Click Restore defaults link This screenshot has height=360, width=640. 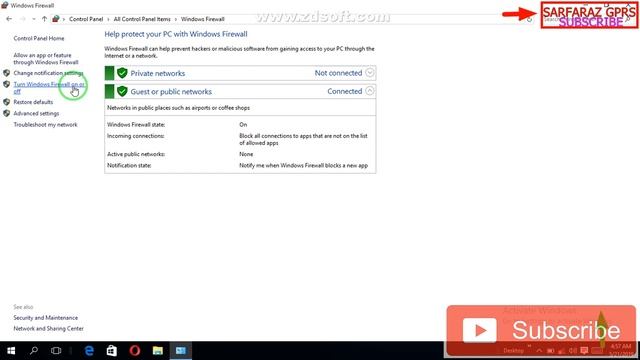(33, 102)
